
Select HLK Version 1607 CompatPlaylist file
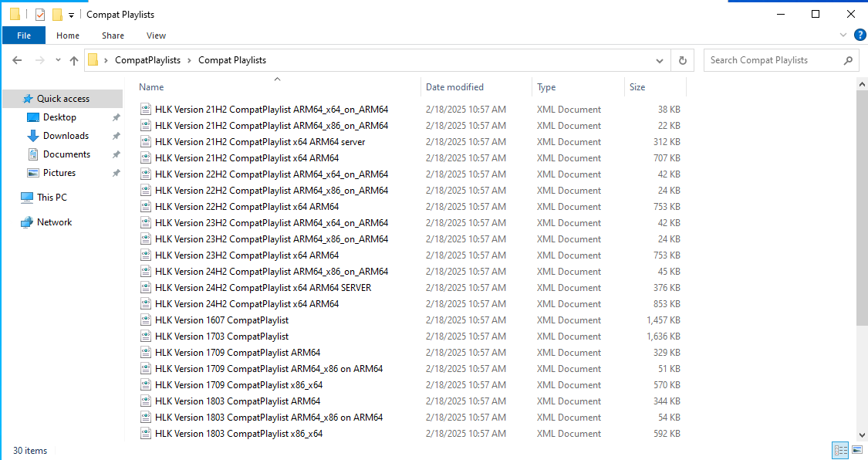pos(221,320)
